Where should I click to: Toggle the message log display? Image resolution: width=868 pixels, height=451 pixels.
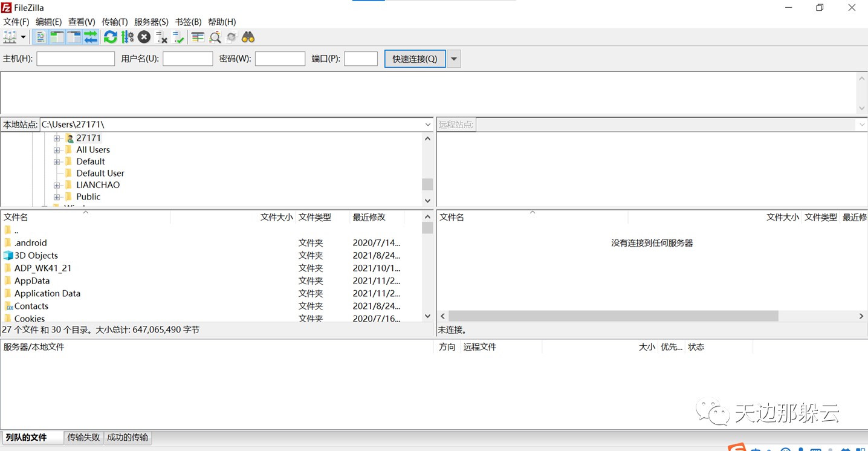pos(40,37)
